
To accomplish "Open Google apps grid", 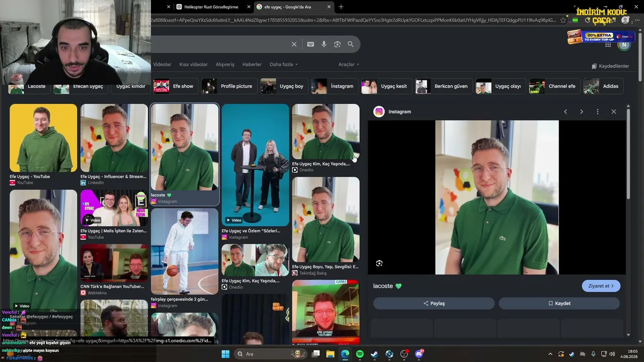I will click(608, 45).
